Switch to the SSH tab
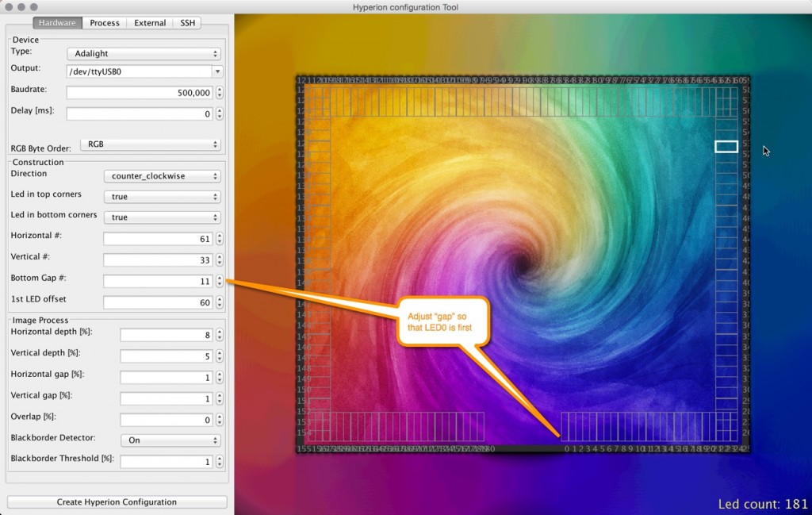The image size is (812, 515). [x=186, y=22]
